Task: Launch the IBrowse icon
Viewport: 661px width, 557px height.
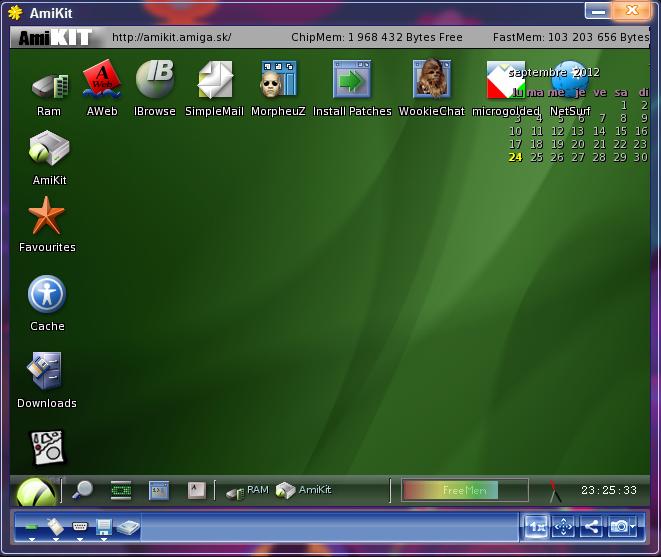Action: point(155,79)
